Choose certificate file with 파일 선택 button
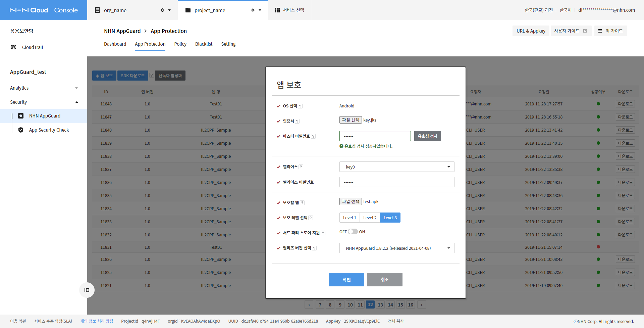This screenshot has width=644, height=328. click(351, 120)
